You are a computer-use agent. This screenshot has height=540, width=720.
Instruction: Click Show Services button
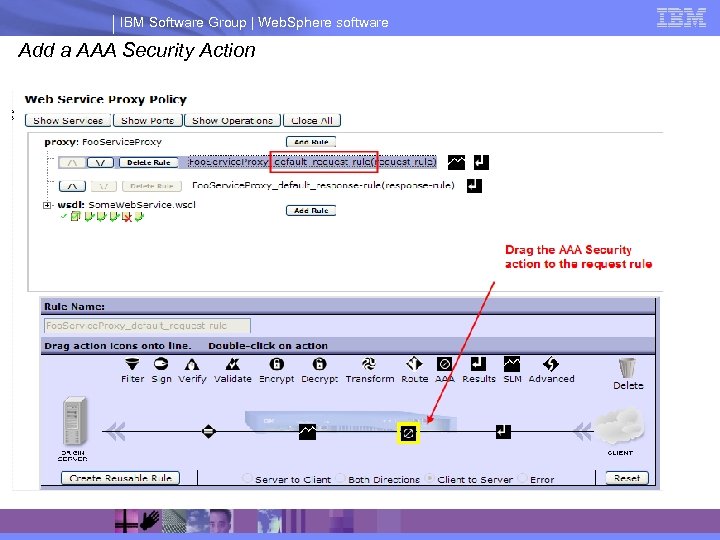pyautogui.click(x=68, y=120)
